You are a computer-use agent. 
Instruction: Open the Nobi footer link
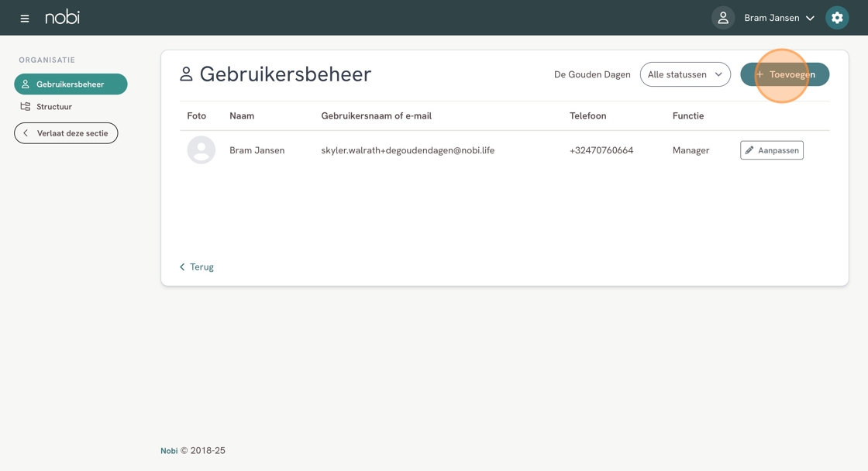pos(169,451)
